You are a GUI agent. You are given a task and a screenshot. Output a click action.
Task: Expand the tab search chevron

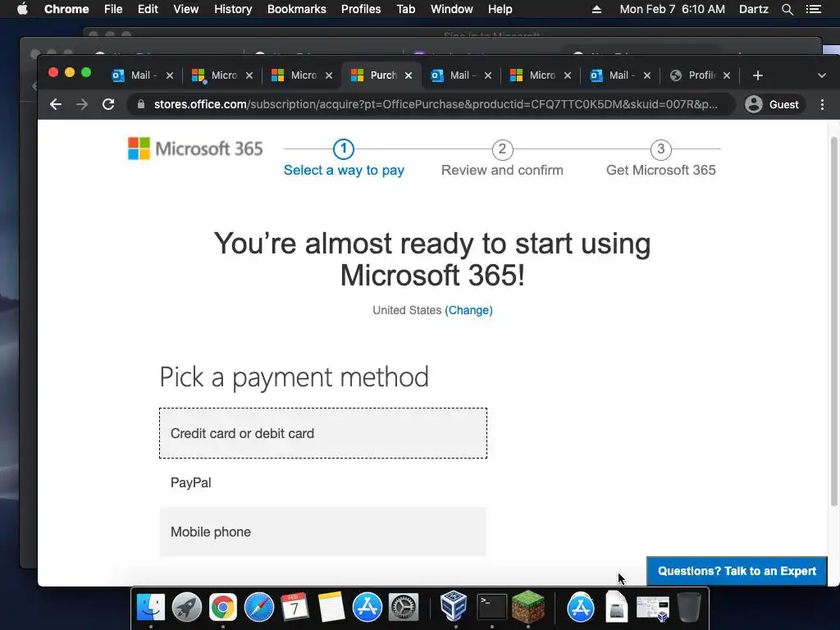coord(822,75)
